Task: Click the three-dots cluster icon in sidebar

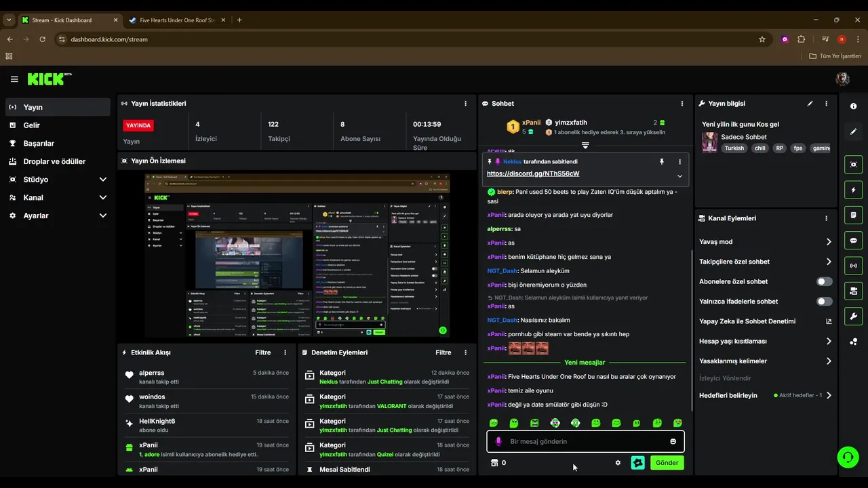Action: tap(853, 342)
